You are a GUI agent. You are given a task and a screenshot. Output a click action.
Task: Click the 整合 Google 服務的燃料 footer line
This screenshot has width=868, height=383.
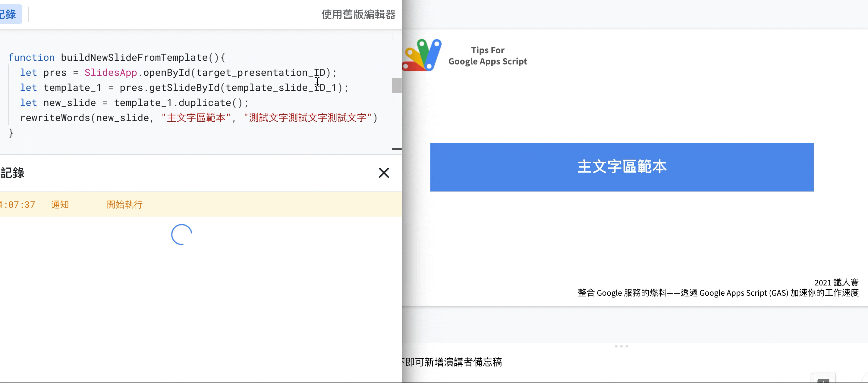718,293
